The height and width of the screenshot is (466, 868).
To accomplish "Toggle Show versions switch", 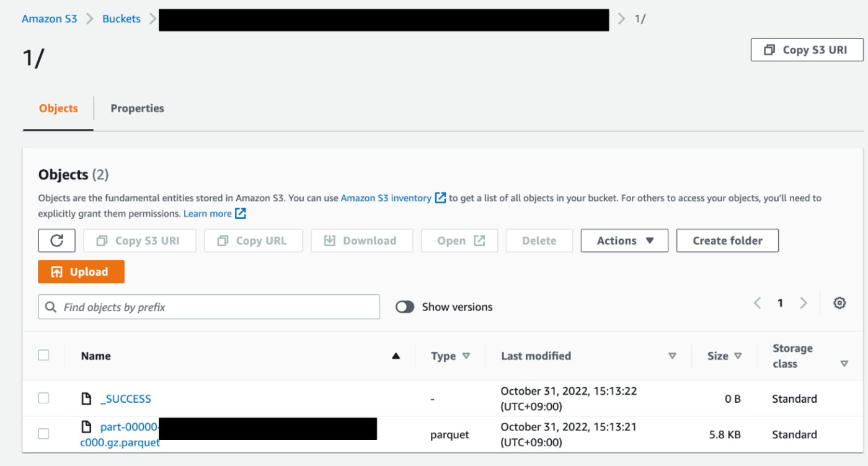I will pyautogui.click(x=405, y=307).
